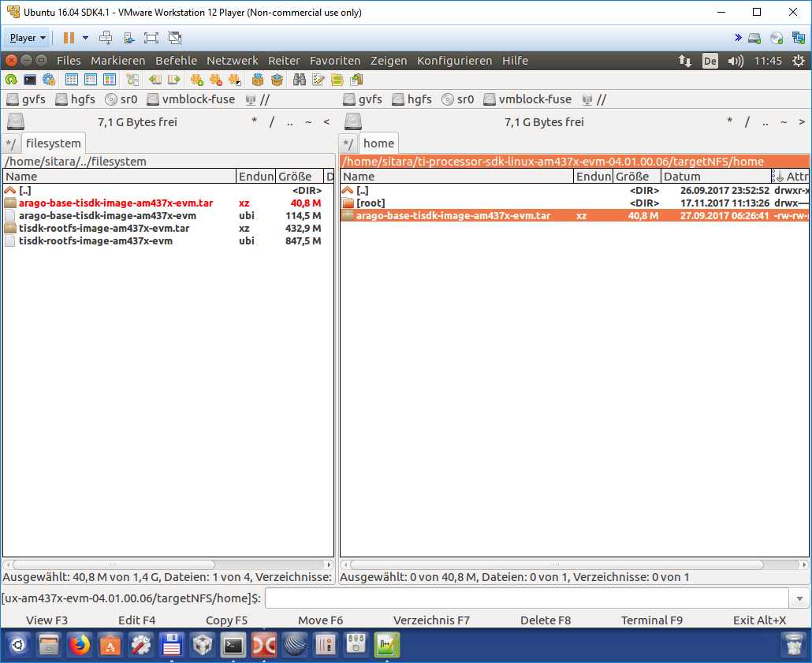This screenshot has width=812, height=663.
Task: Click the Delete F8 button
Action: pyautogui.click(x=546, y=620)
